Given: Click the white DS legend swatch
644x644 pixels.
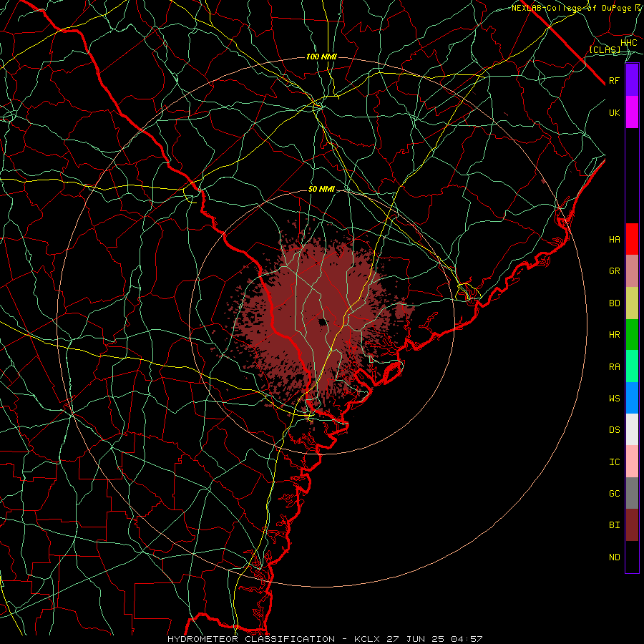Looking at the screenshot, I should [x=632, y=429].
